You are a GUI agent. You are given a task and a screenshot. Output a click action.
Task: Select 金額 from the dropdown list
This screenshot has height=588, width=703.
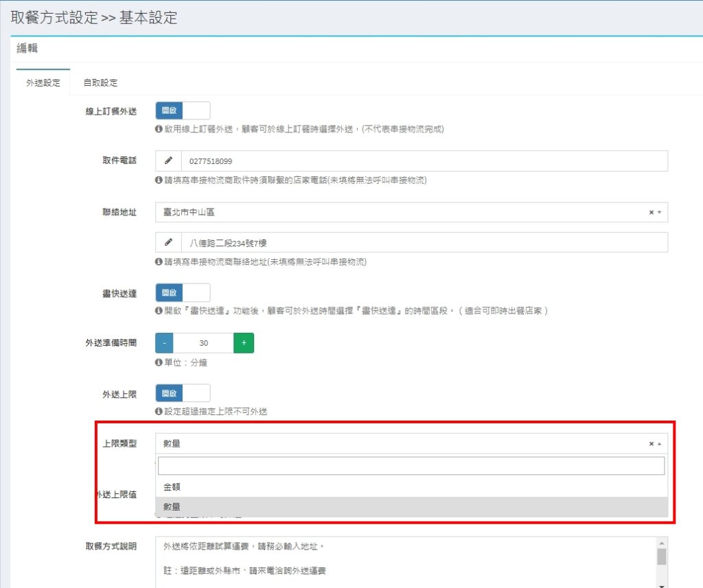tap(172, 486)
